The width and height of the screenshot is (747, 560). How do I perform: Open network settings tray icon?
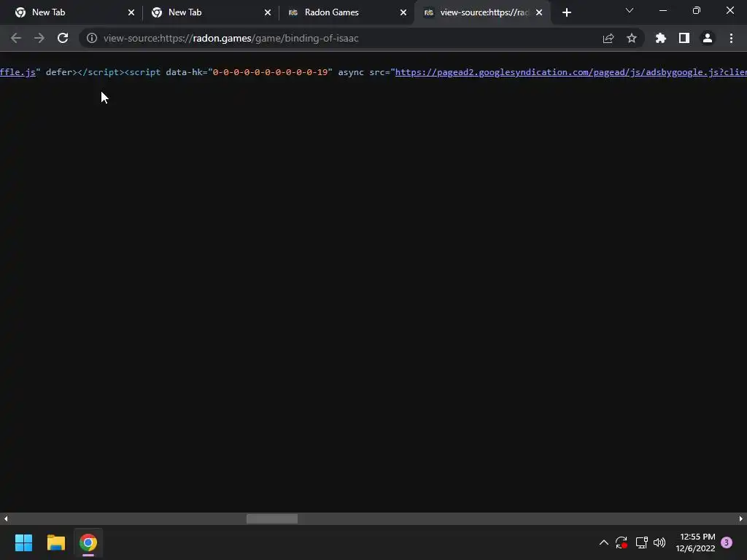(x=641, y=542)
